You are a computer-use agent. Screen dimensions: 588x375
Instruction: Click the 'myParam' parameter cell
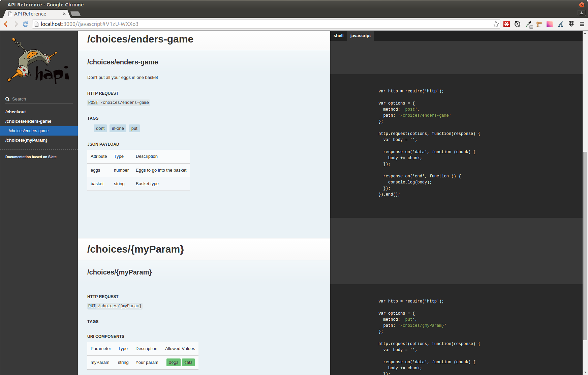(x=100, y=363)
